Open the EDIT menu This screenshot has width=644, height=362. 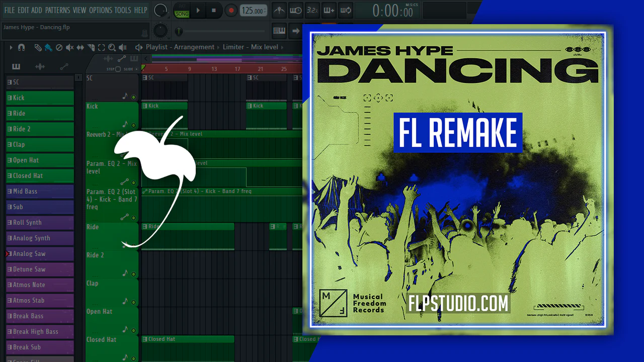pyautogui.click(x=23, y=10)
